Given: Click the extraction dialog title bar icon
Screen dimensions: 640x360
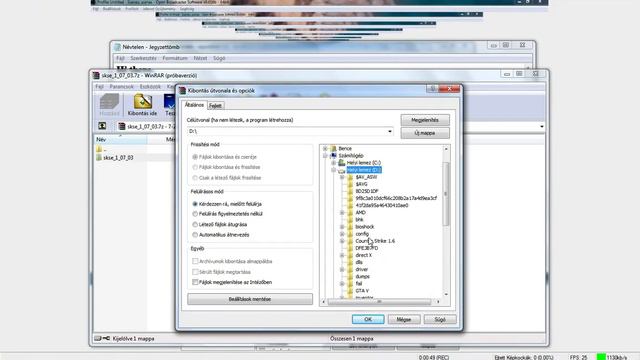Looking at the screenshot, I should (182, 91).
